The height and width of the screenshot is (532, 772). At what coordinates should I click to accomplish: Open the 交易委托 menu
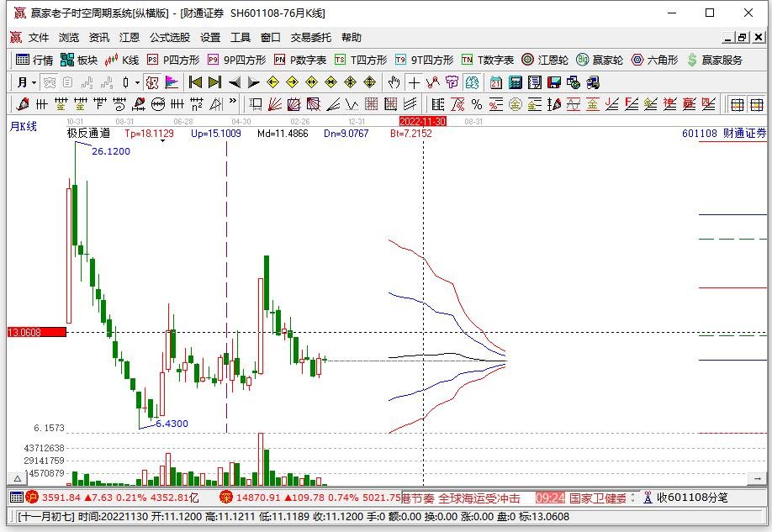coord(310,38)
